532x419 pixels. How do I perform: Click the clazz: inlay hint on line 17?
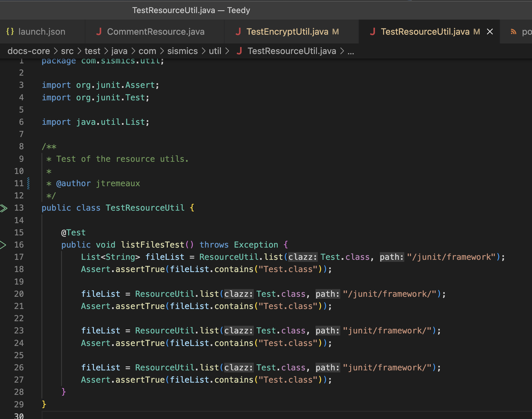pyautogui.click(x=303, y=257)
